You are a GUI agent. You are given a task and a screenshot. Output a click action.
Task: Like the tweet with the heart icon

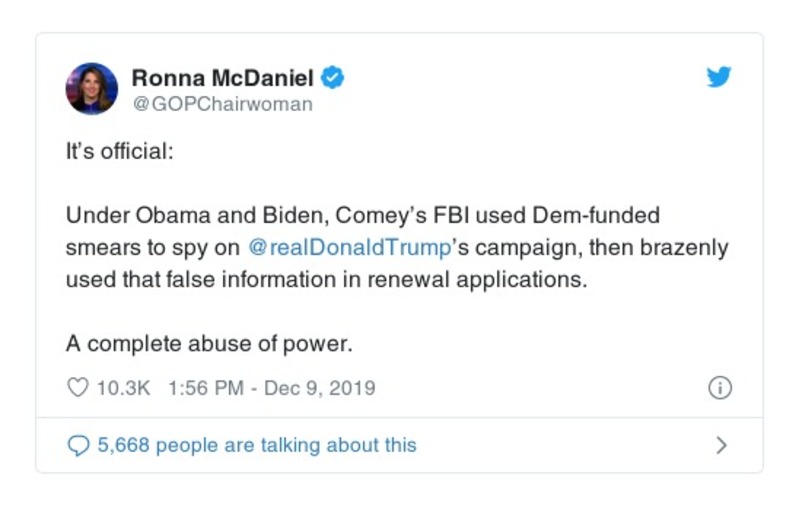77,388
